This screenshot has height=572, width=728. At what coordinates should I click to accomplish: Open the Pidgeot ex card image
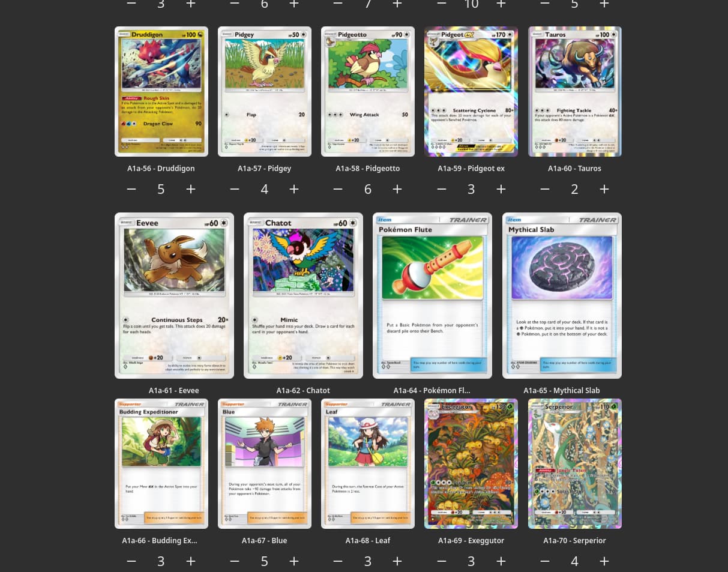pyautogui.click(x=471, y=91)
